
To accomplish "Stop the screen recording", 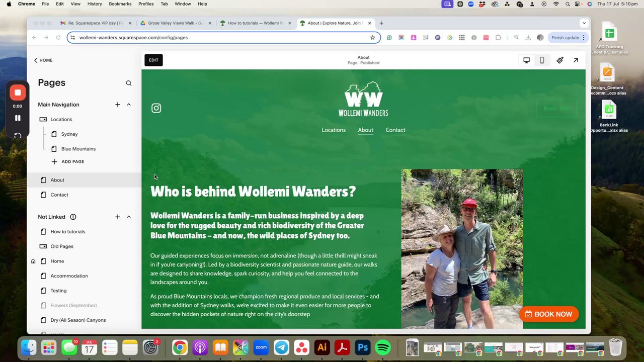I will [x=18, y=93].
